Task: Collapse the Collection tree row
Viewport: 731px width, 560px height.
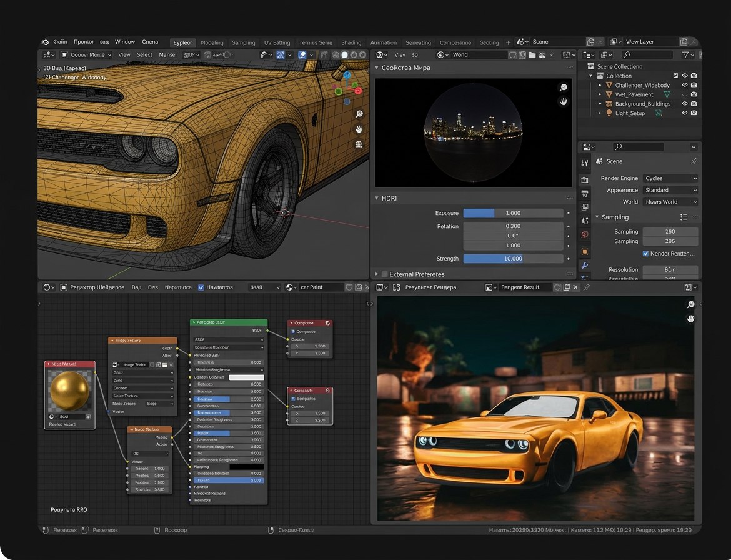Action: point(590,76)
